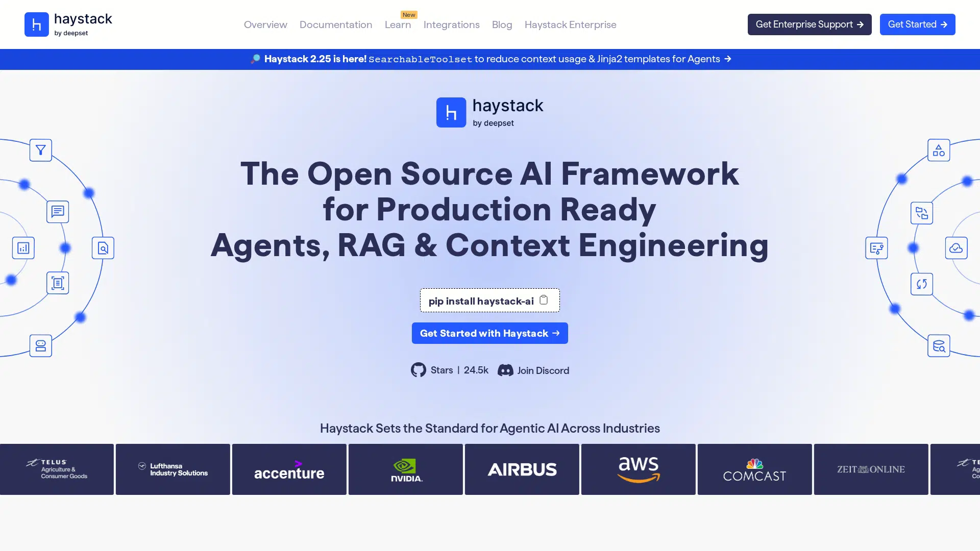The image size is (980, 551).
Task: Open the Documentation menu
Action: [x=336, y=24]
